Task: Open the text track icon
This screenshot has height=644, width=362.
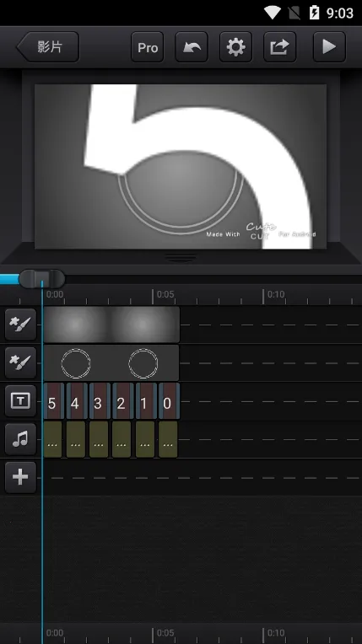Action: coord(20,401)
